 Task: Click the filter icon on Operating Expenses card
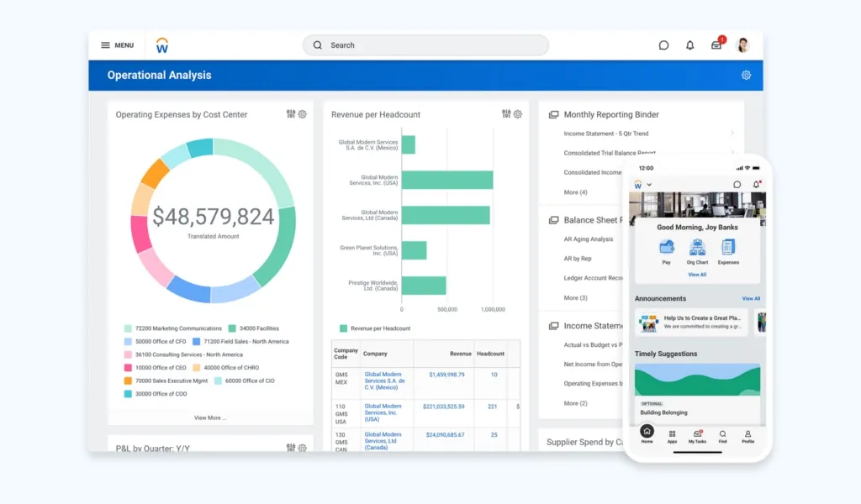[x=292, y=114]
